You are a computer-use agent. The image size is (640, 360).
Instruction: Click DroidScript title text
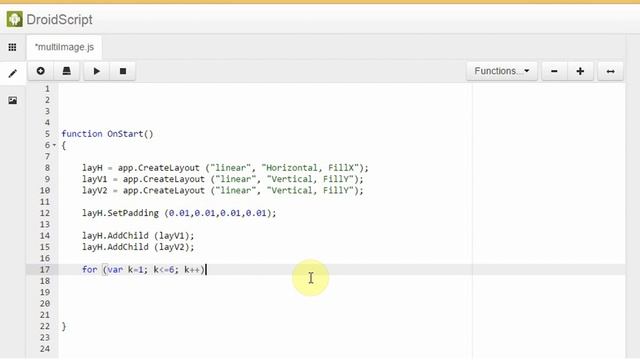[59, 20]
